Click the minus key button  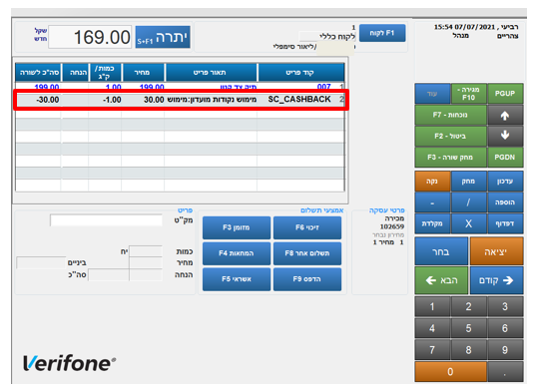tap(432, 202)
